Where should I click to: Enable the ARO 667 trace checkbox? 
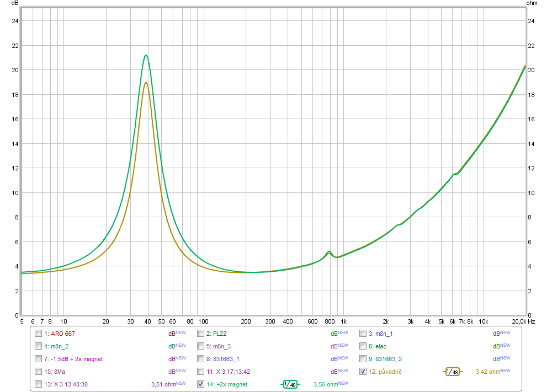[x=39, y=334]
